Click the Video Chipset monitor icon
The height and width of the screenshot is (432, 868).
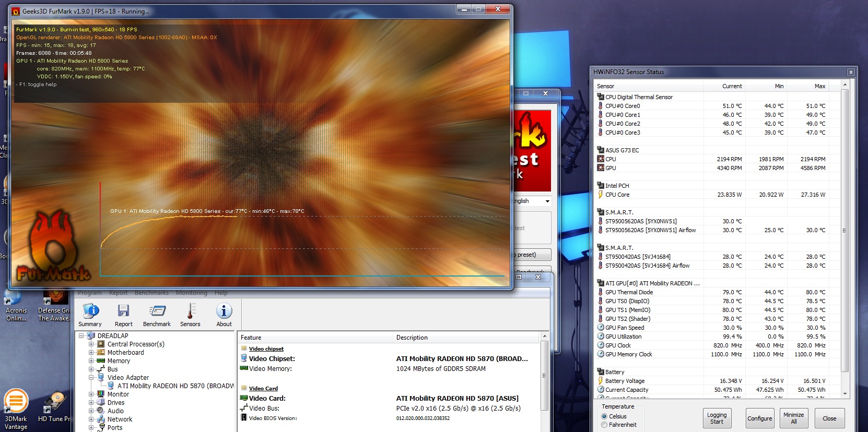[x=244, y=358]
